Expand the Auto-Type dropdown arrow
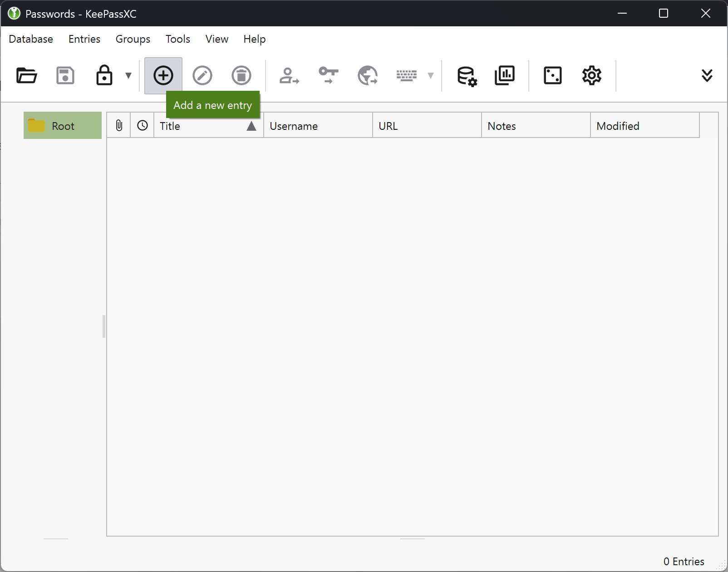Screen dimensions: 728x572 [431, 75]
